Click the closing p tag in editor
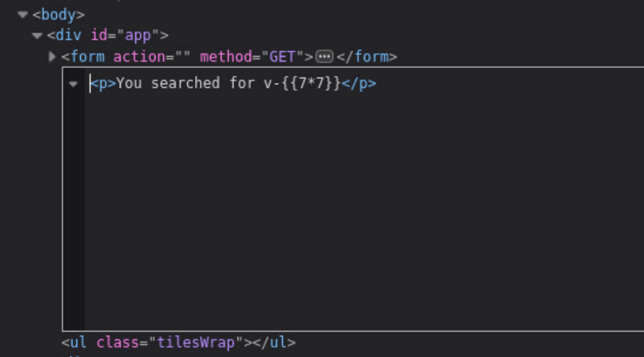 click(359, 84)
